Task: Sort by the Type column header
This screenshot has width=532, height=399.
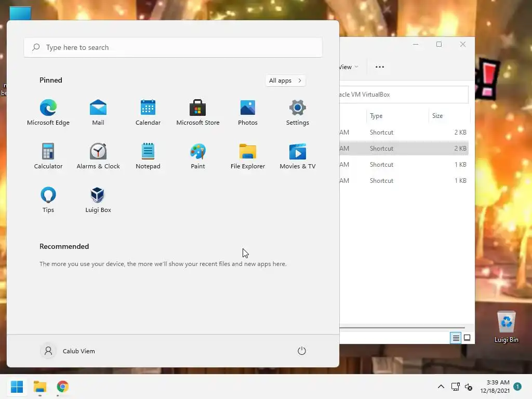Action: 397,116
